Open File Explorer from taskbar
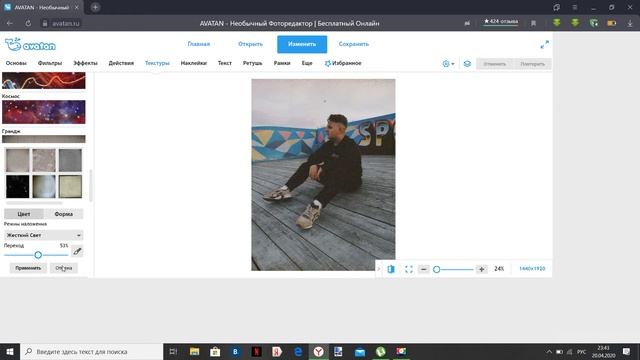Image resolution: width=640 pixels, height=360 pixels. pyautogui.click(x=194, y=351)
